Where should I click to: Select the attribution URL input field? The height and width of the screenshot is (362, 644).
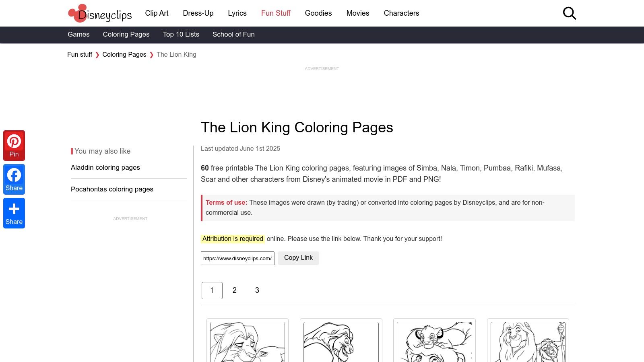pyautogui.click(x=237, y=258)
